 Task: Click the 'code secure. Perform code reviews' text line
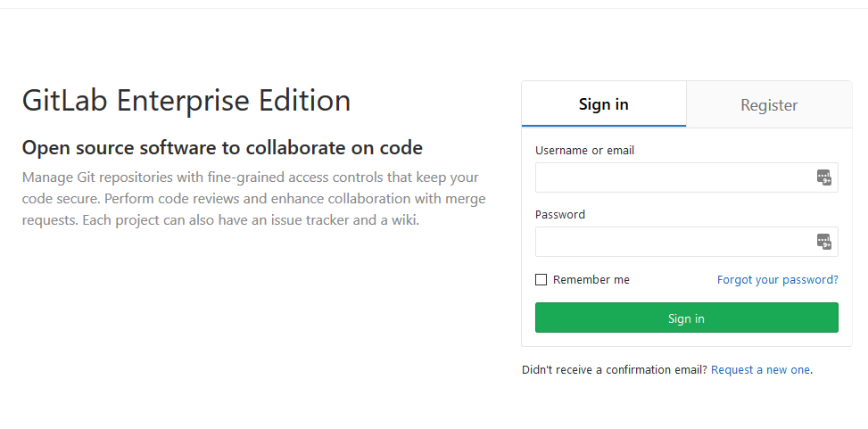(253, 199)
